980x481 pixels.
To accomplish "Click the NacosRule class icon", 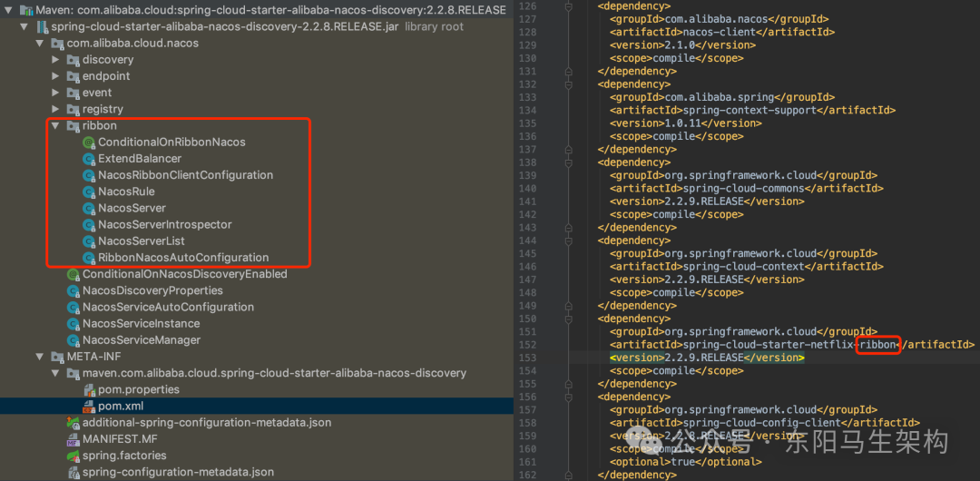I will (89, 191).
